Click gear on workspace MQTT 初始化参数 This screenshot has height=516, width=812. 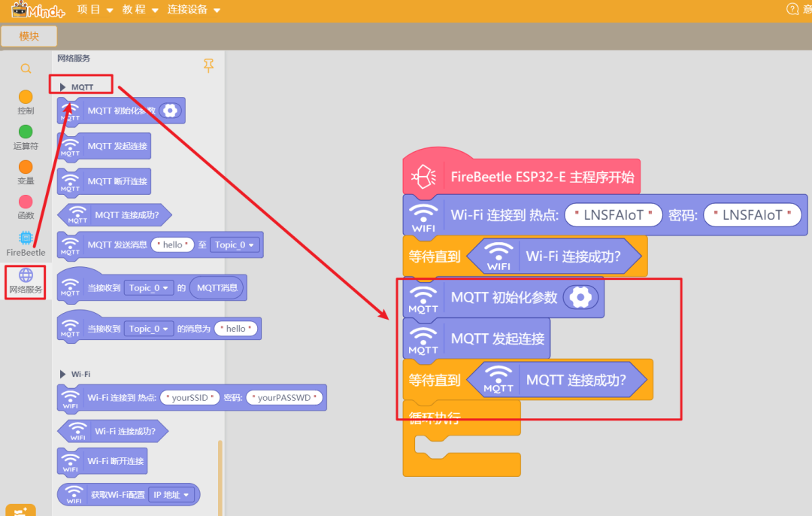click(580, 297)
